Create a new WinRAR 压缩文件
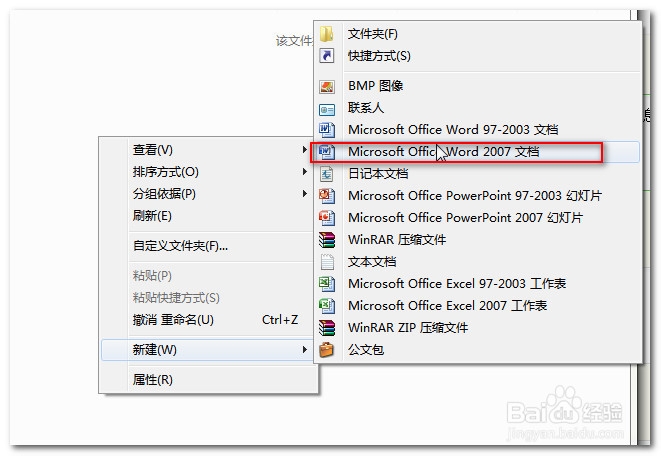661x456 pixels. coord(478,239)
